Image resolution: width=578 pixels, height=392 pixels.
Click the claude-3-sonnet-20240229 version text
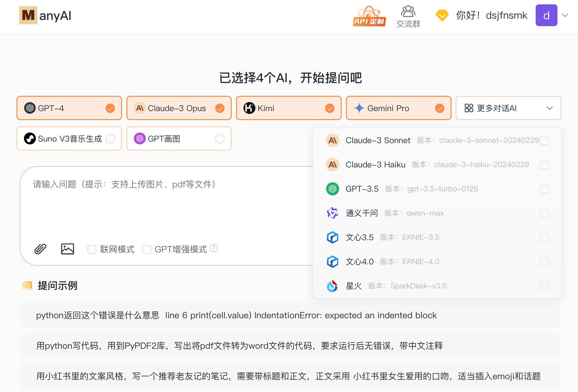(x=489, y=140)
